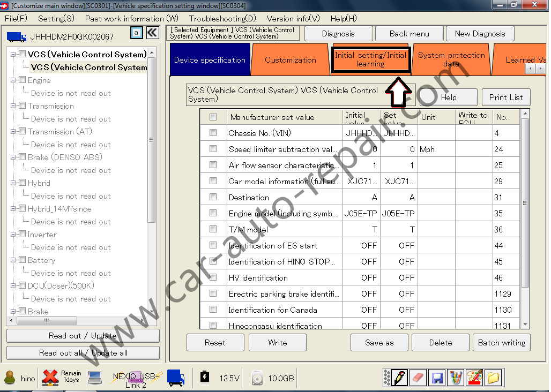
Task: Tick the header select-all checkbox in the table
Action: [x=213, y=117]
